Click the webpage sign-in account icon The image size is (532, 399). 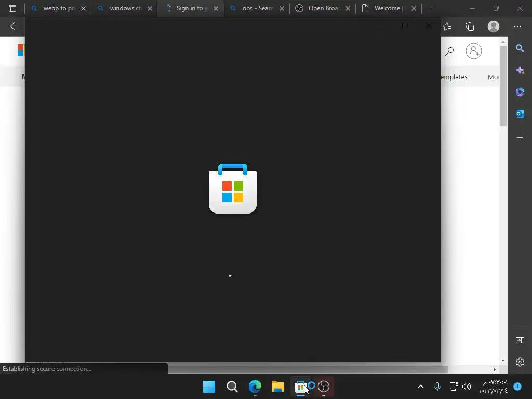[474, 51]
